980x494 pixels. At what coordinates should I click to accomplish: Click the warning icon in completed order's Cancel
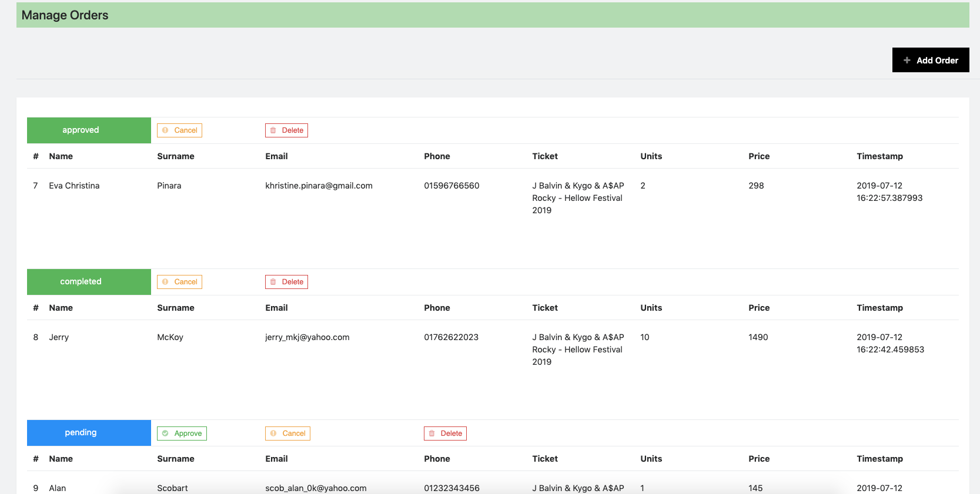165,282
